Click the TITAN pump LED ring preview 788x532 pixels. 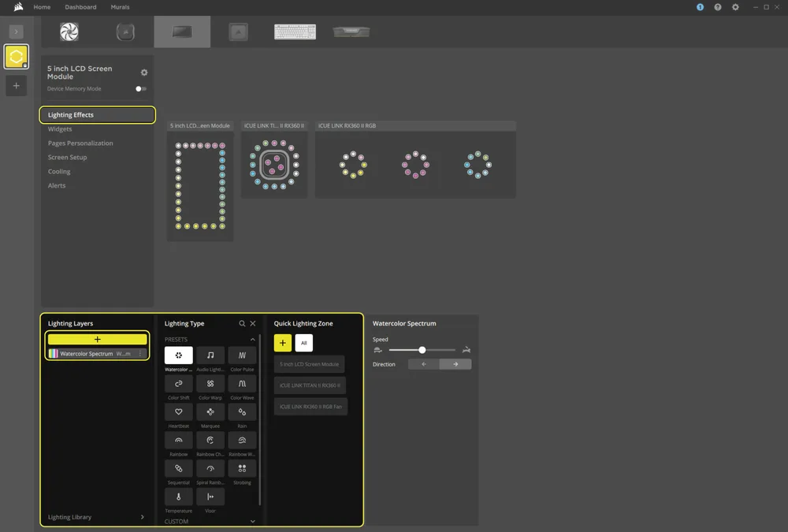(x=274, y=165)
